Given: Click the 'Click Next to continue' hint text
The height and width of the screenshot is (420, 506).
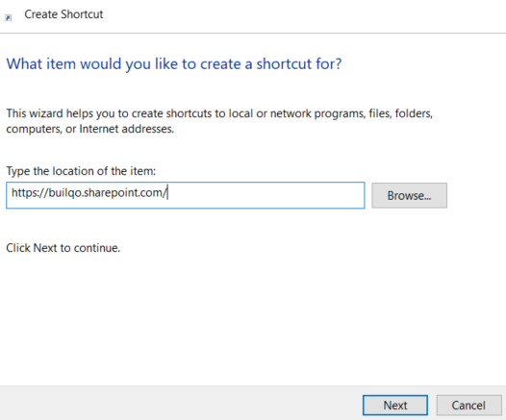Looking at the screenshot, I should click(63, 248).
